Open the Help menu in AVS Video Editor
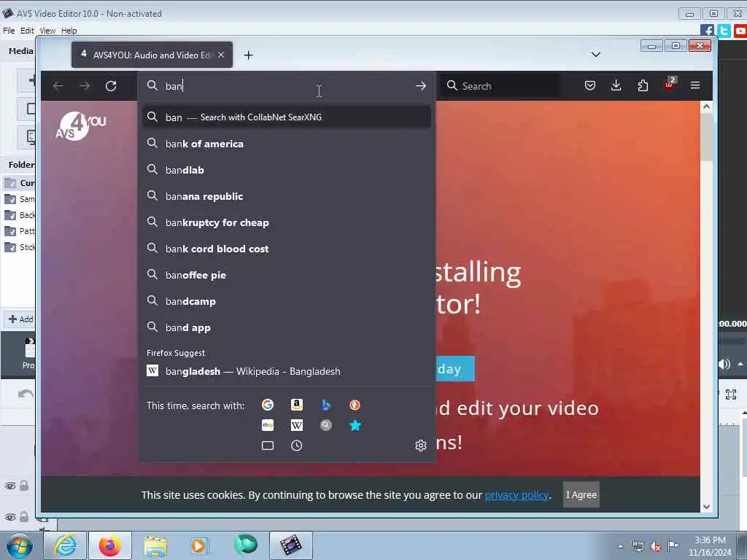This screenshot has width=747, height=560. (x=69, y=31)
